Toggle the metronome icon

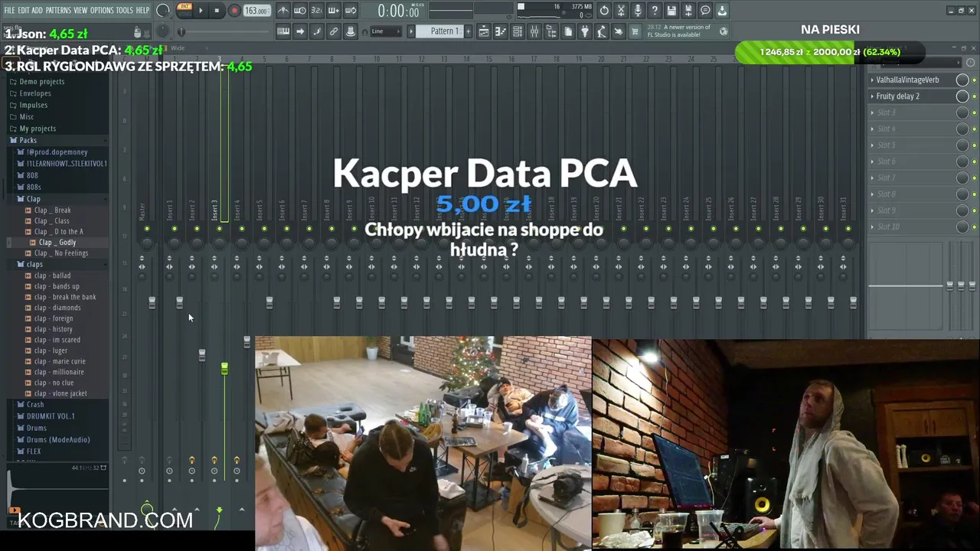283,11
